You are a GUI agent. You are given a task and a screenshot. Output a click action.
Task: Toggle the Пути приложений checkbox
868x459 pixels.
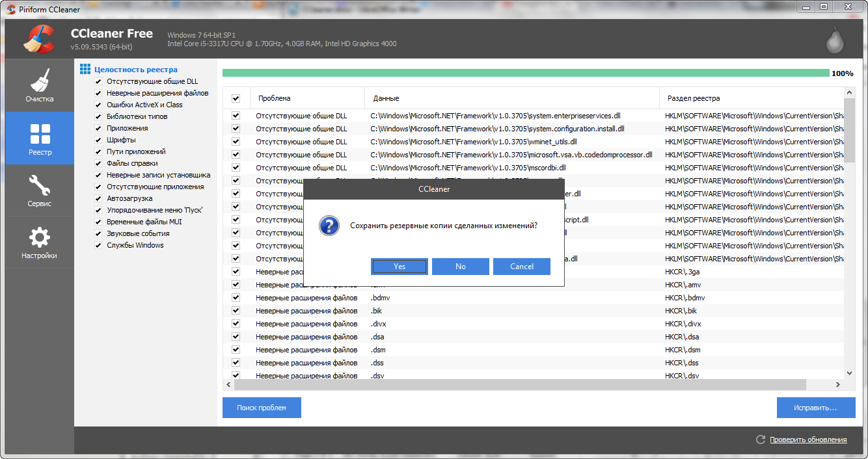98,151
